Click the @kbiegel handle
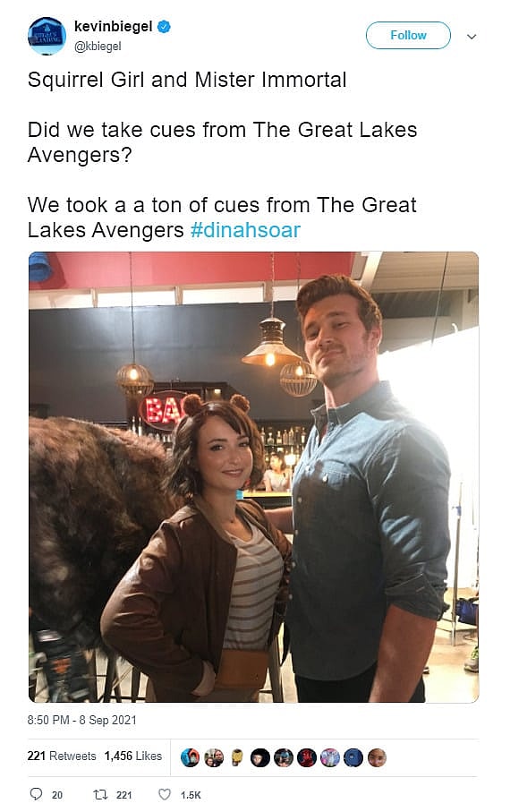Screen dimensions: 510x812 point(98,46)
